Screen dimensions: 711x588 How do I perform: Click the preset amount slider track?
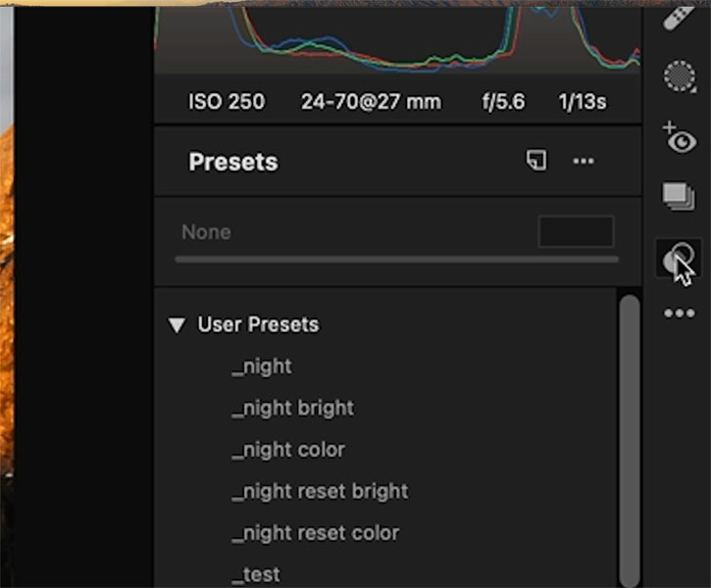tap(397, 260)
